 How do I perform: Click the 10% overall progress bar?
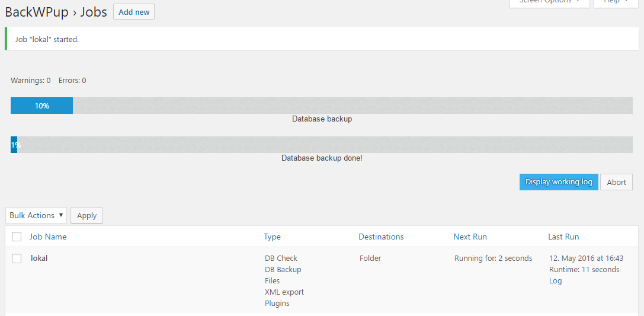322,106
